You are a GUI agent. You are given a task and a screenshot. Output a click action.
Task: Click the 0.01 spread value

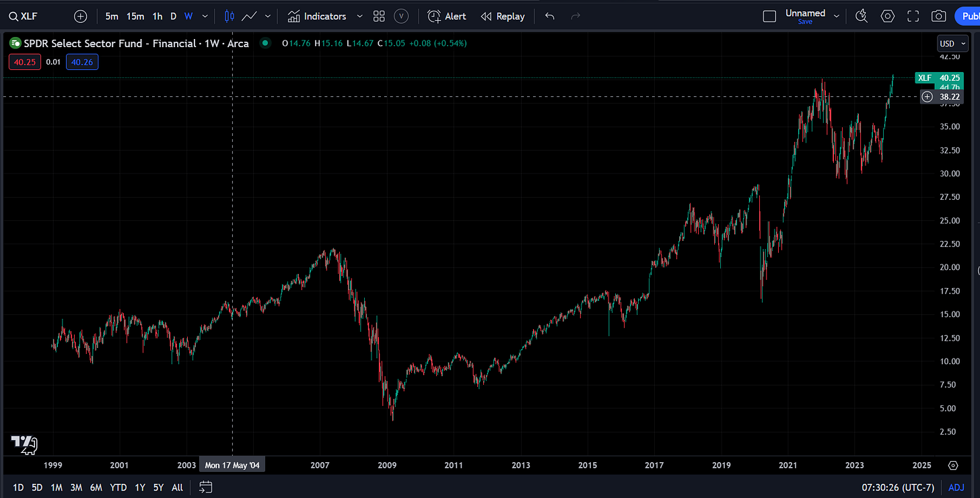coord(53,62)
